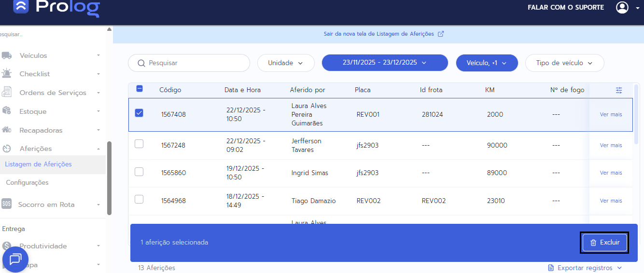Image resolution: width=644 pixels, height=273 pixels.
Task: Uncheck the row 1567408 checkbox
Action: click(x=139, y=113)
